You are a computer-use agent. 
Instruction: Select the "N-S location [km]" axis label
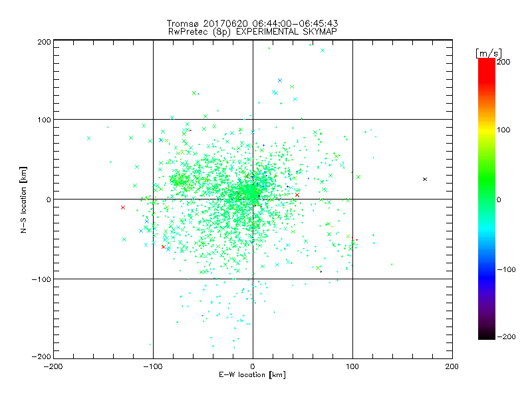click(x=23, y=199)
